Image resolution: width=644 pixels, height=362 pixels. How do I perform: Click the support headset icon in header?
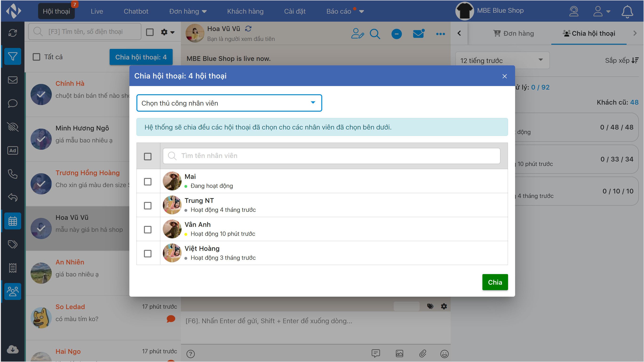click(x=574, y=11)
